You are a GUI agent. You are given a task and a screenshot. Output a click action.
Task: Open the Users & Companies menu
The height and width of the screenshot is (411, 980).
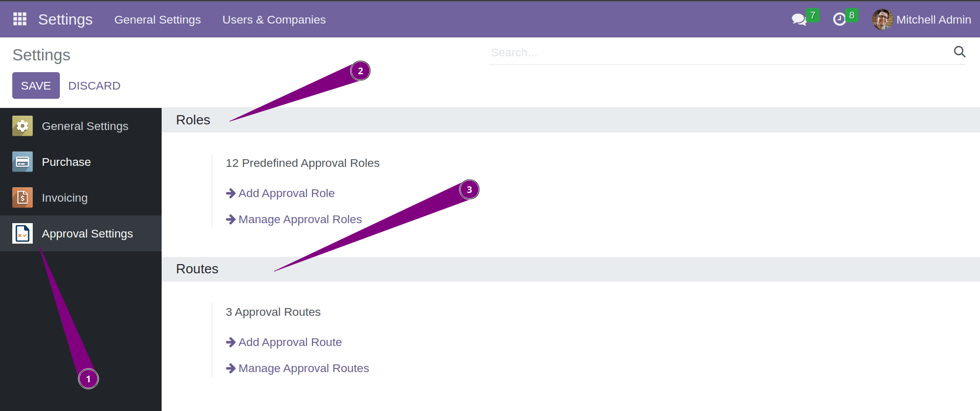[x=274, y=19]
